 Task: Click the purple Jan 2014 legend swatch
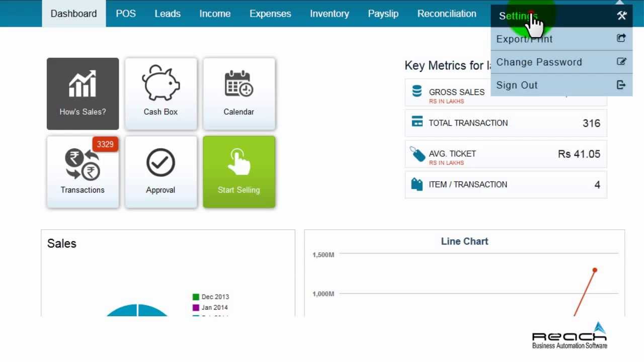pyautogui.click(x=196, y=307)
